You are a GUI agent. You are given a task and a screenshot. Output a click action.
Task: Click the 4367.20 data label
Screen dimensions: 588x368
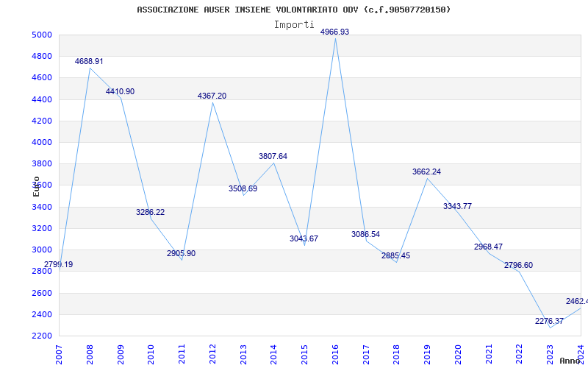pos(212,96)
